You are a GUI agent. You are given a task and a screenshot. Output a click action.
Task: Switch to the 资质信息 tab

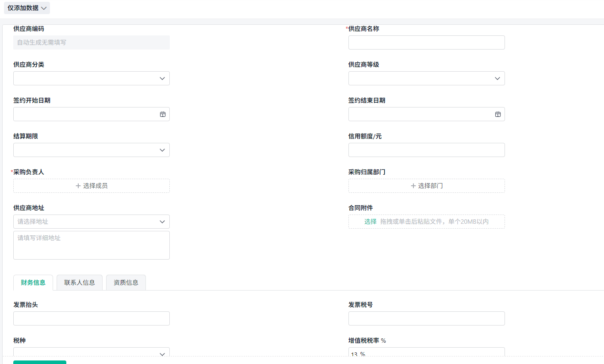[x=126, y=283]
